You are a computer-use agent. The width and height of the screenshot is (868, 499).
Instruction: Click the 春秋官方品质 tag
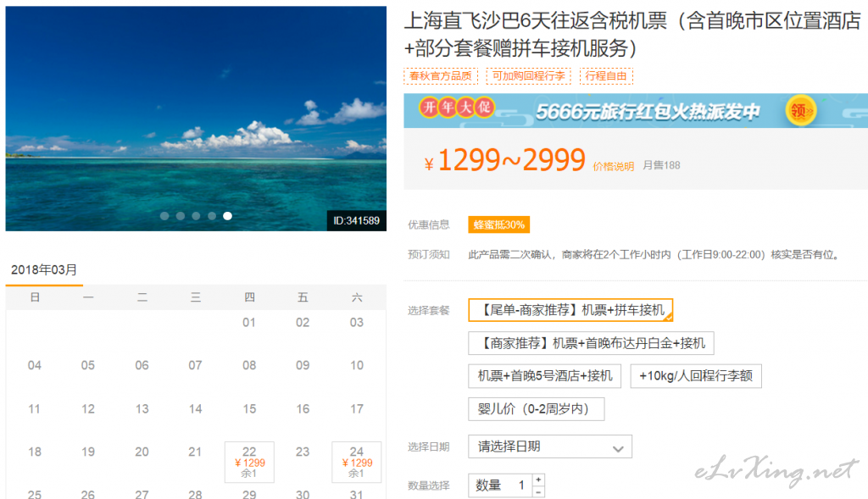coord(441,75)
